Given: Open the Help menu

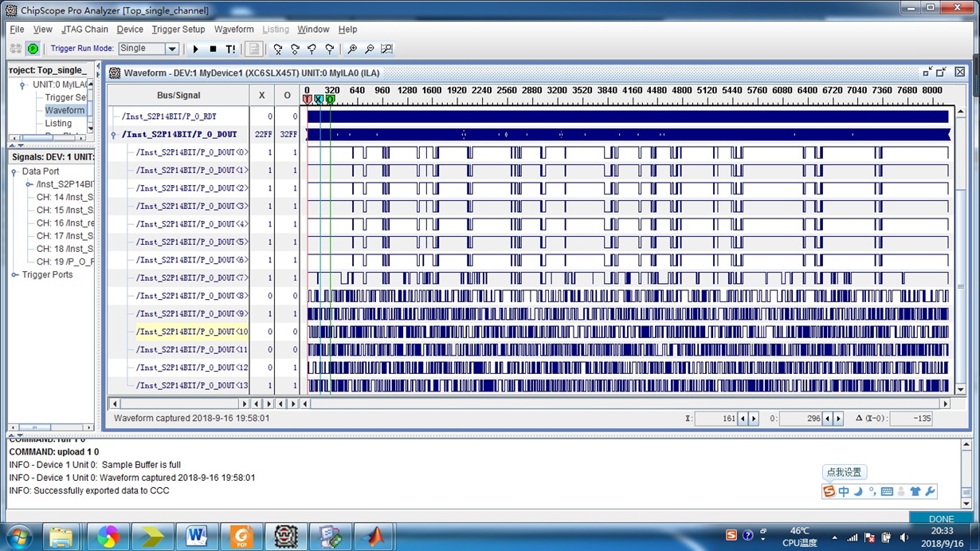Looking at the screenshot, I should pos(347,30).
